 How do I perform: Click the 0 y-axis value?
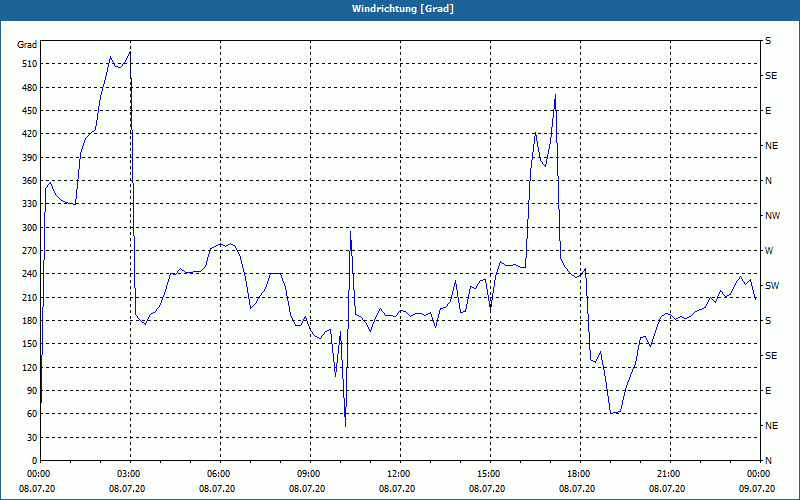[x=35, y=460]
